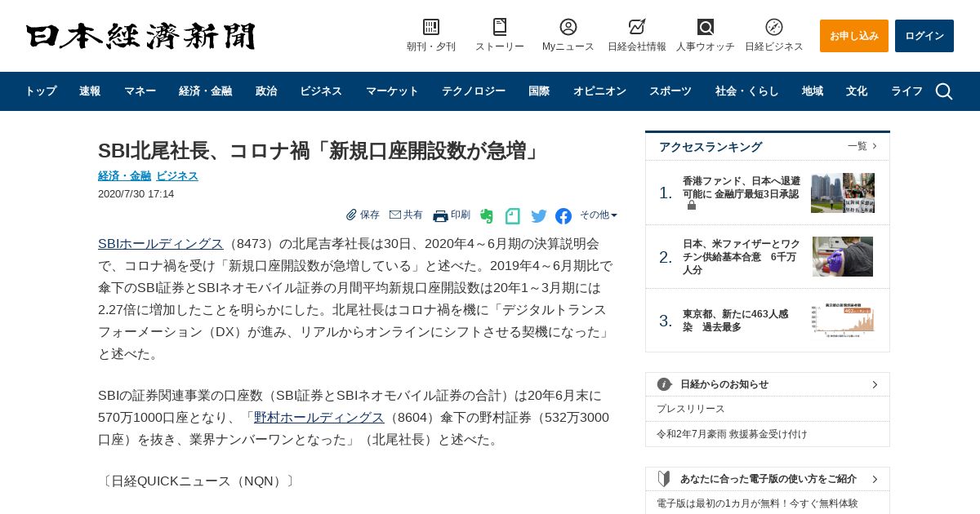Open 電子版は最初の1カ月が無料 link
Screen dimensions: 980x514
(757, 503)
